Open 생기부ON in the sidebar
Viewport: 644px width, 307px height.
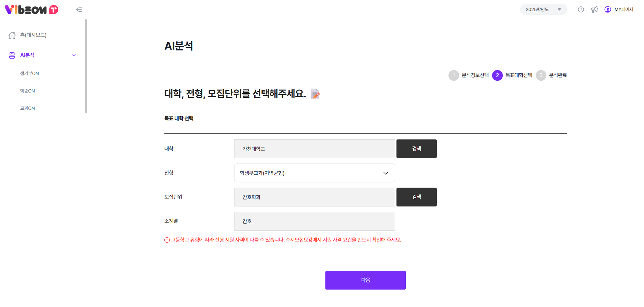pyautogui.click(x=30, y=73)
